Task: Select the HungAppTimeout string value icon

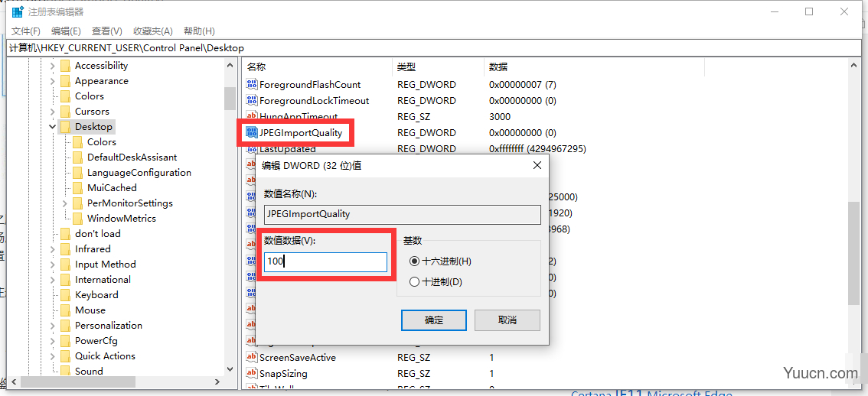Action: point(252,117)
